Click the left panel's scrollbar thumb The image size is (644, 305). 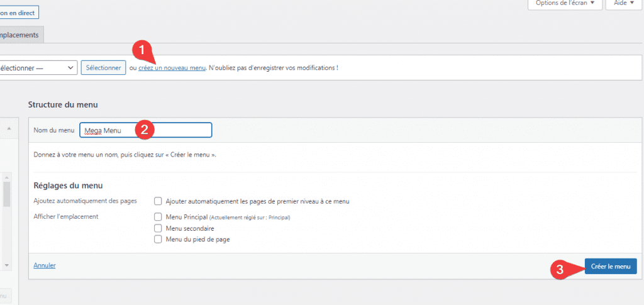6,194
